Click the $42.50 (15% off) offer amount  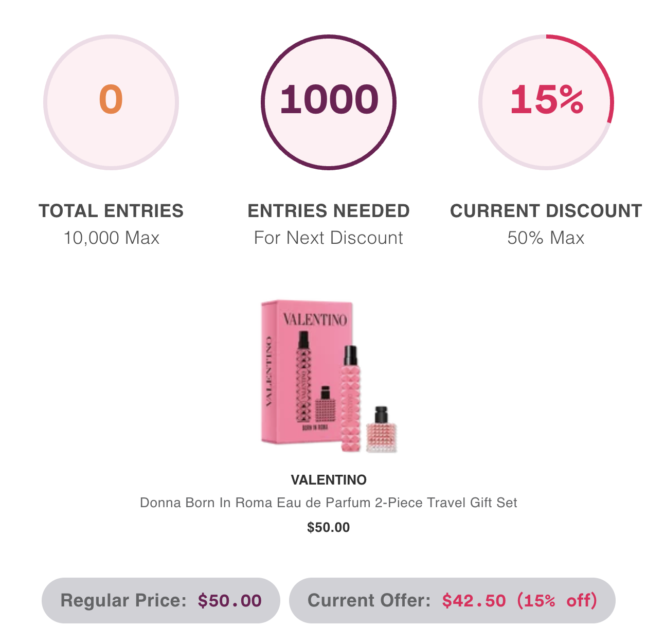point(519,600)
